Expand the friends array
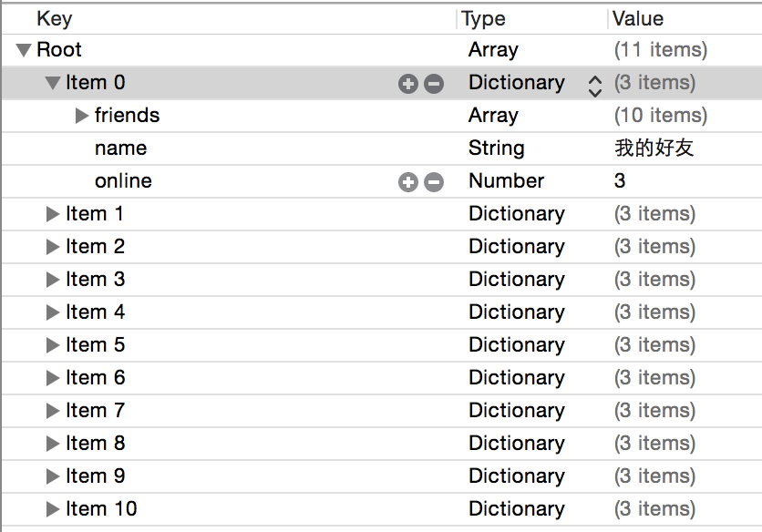The width and height of the screenshot is (762, 532). [82, 116]
